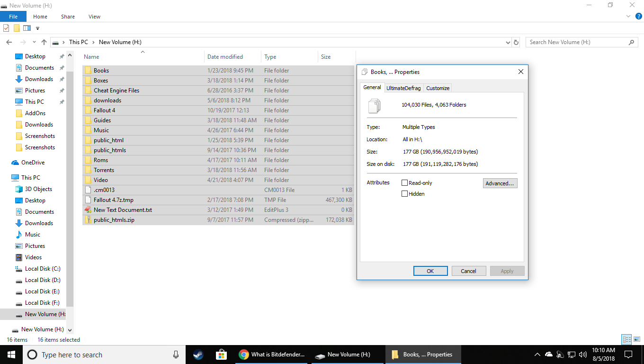Screen dimensions: 644x364
Task: Open the File tab
Action: [13, 17]
